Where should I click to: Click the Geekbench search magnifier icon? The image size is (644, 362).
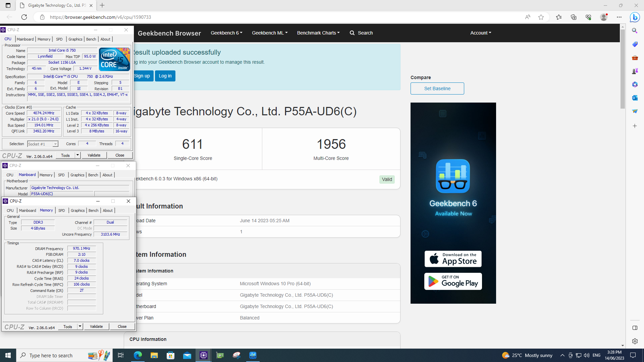[x=352, y=33]
